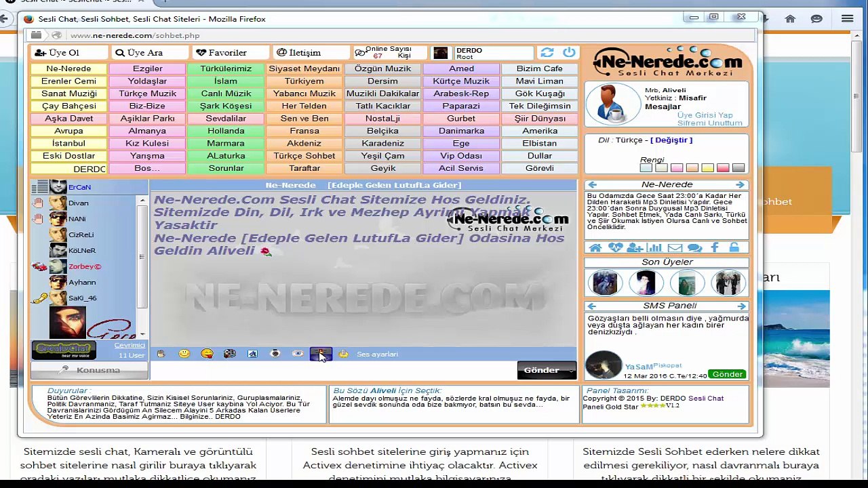Viewport: 868px width, 488px height.
Task: Click the envelope mail icon in right panel
Action: pos(675,248)
